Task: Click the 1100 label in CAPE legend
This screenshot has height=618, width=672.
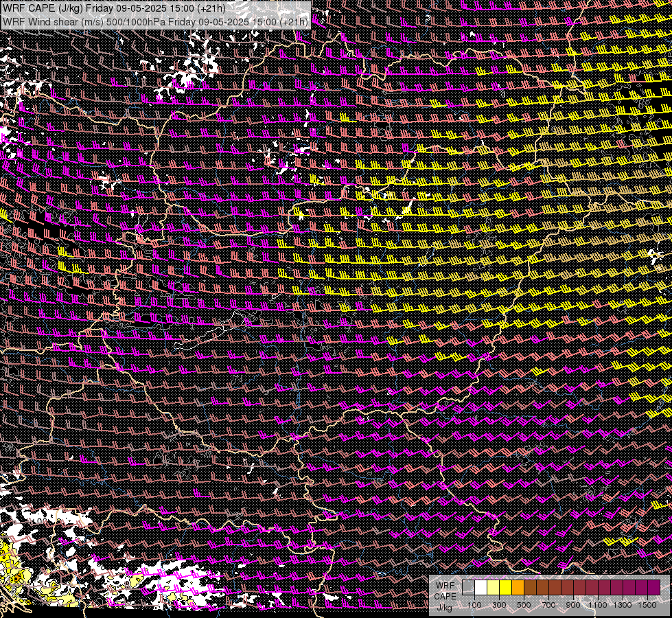Action: [x=597, y=605]
